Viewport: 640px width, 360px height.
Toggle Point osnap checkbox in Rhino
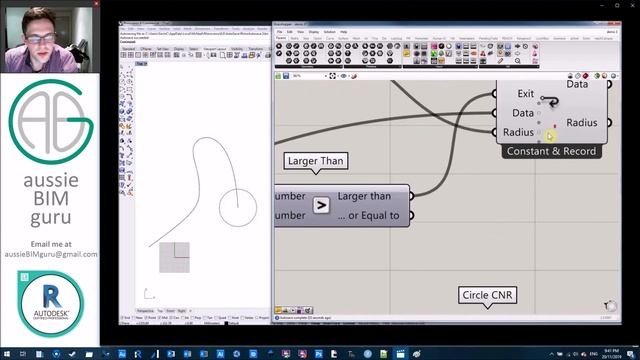click(x=147, y=318)
